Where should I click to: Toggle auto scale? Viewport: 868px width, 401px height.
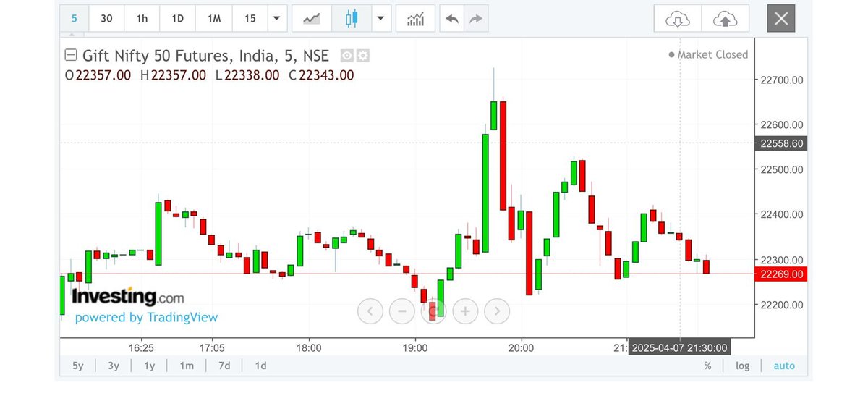tap(784, 366)
